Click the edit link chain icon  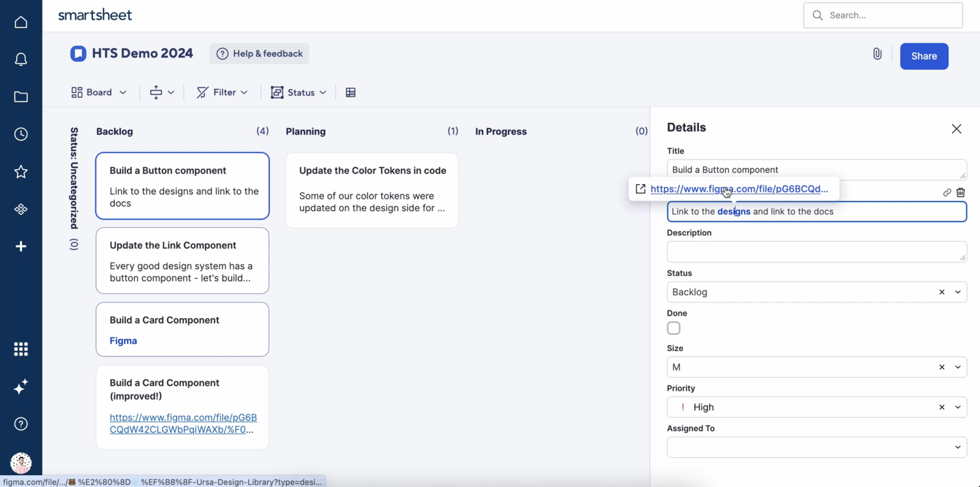coord(947,193)
